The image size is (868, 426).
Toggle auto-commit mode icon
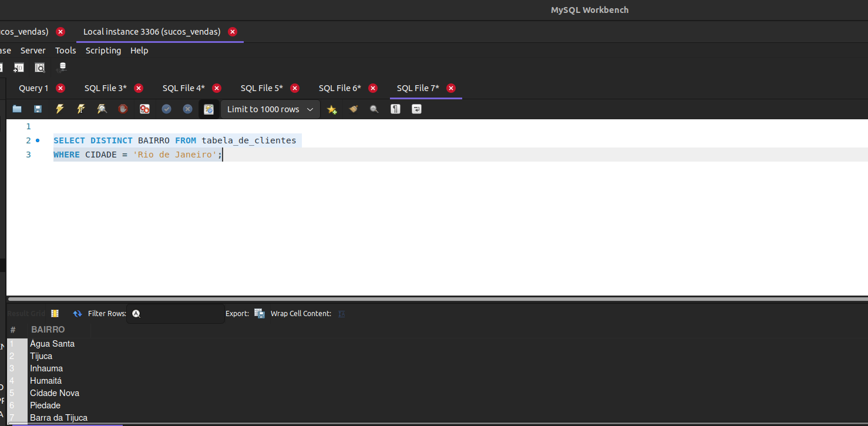click(x=208, y=109)
